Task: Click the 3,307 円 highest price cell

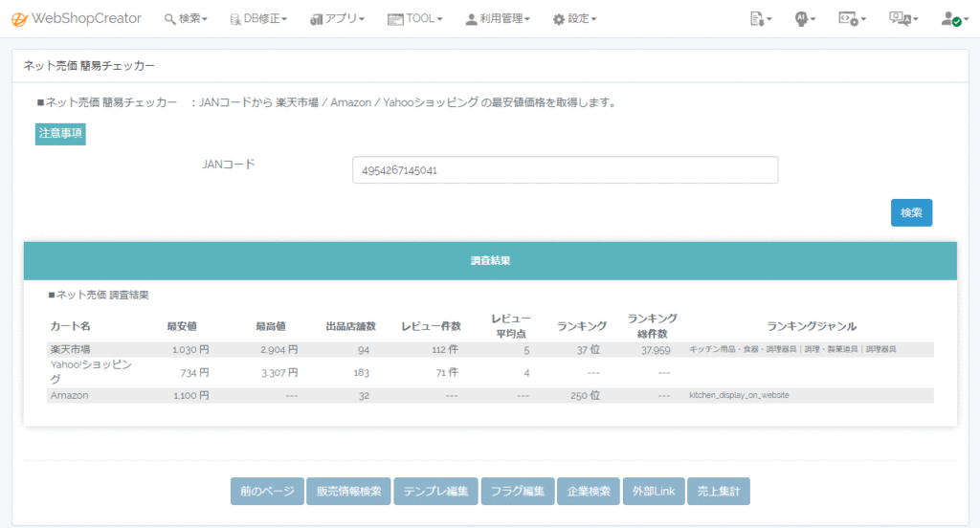Action: point(278,373)
